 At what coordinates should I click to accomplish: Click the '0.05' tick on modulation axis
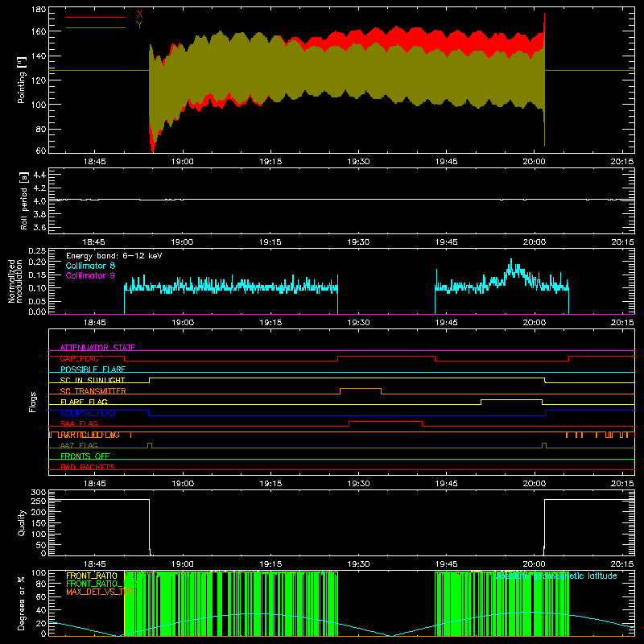coord(37,301)
